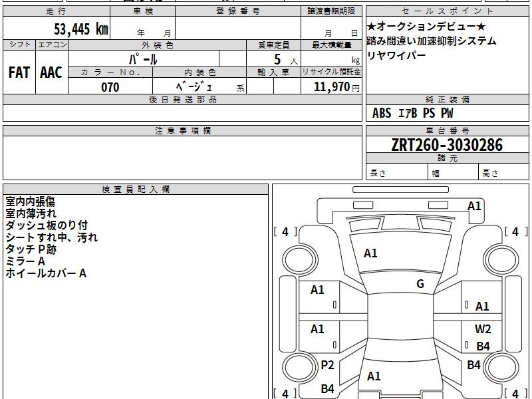Screen dimensions: 532x399
Task: Click the 高さ dimension cell
Action: [504, 172]
